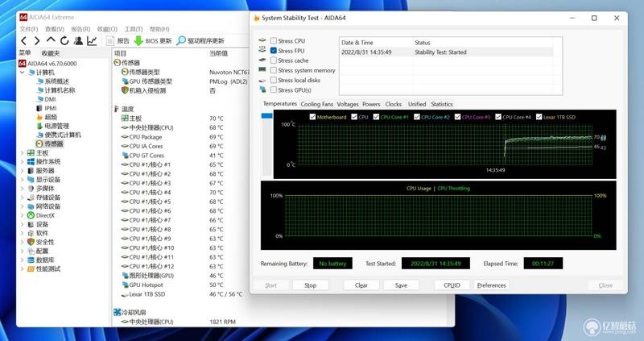The height and width of the screenshot is (341, 644).
Task: Select DMI tree item
Action: coord(46,99)
